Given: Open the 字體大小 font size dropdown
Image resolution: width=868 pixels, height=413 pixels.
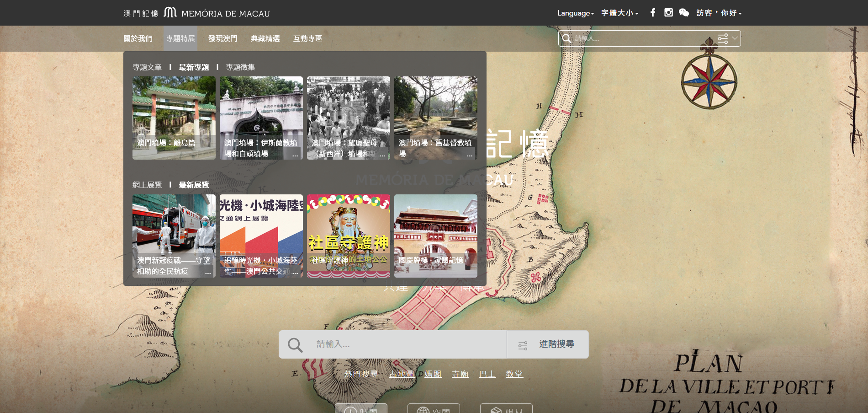Looking at the screenshot, I should 620,13.
